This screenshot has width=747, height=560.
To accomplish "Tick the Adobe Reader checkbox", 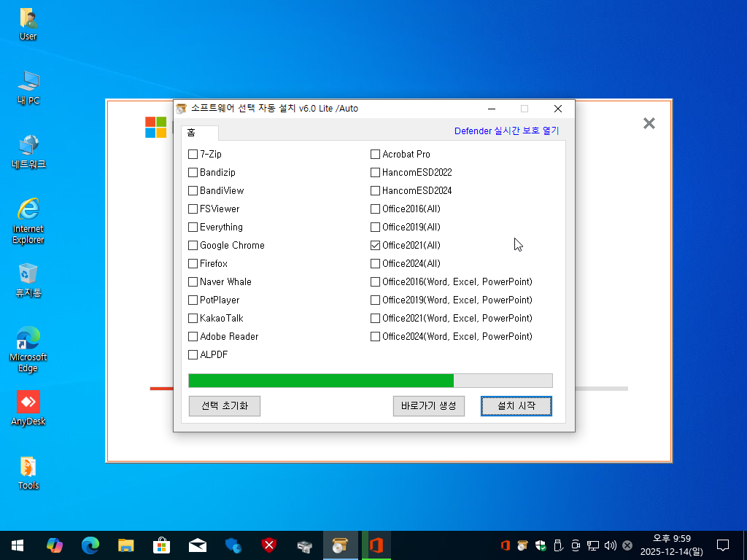I will point(193,337).
